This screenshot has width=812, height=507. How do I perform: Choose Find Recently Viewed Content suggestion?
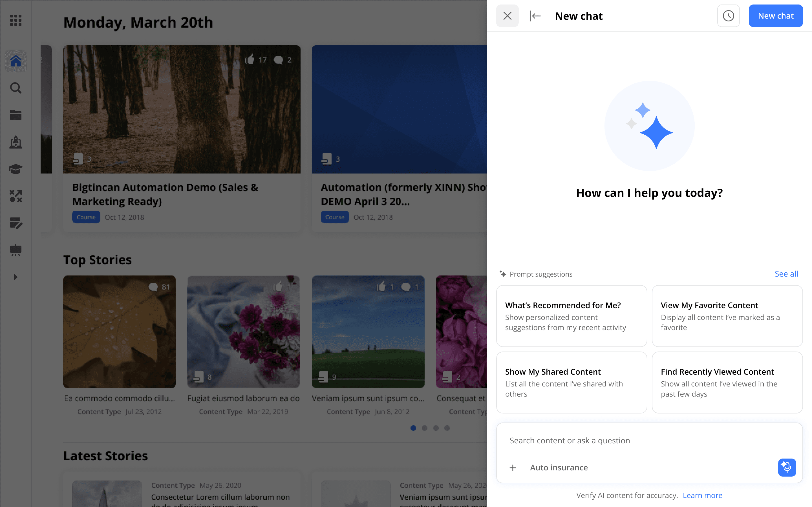click(727, 382)
